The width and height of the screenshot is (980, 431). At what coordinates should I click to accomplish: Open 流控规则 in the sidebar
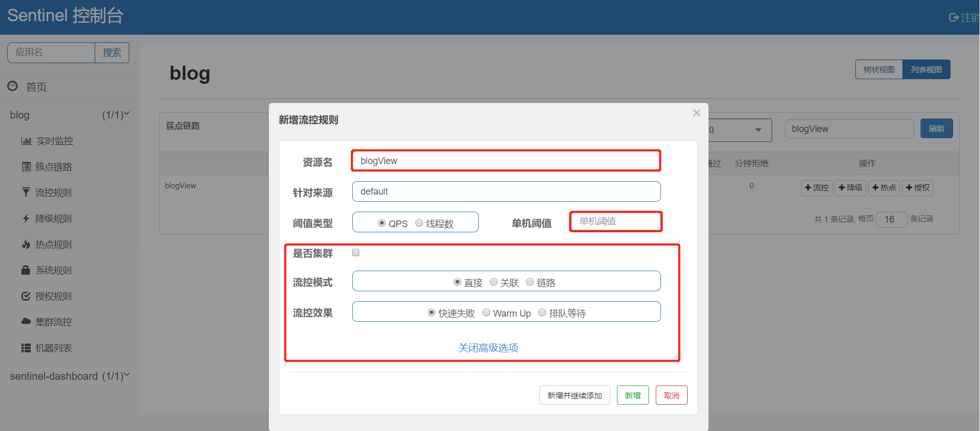click(53, 192)
